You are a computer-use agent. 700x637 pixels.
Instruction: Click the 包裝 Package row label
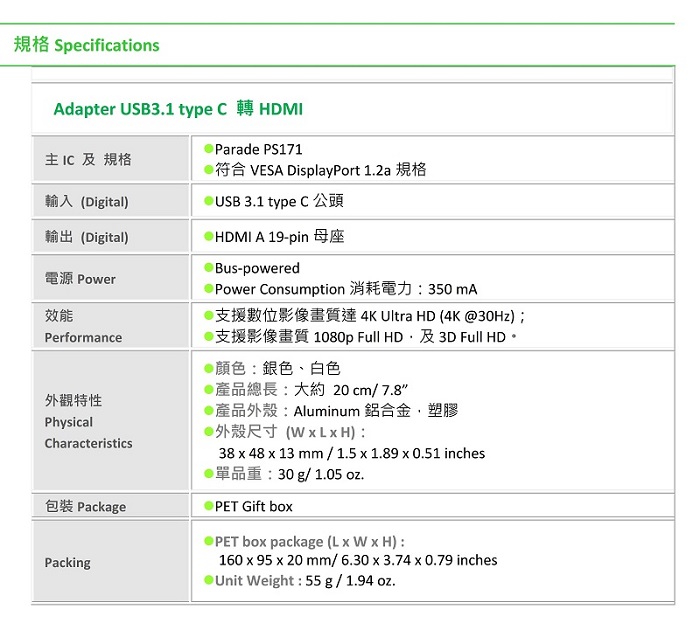[x=85, y=506]
